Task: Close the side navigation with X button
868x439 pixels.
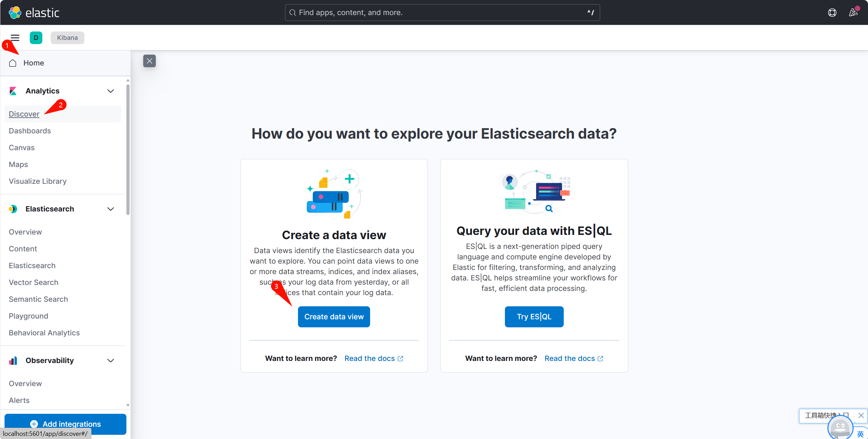Action: [150, 61]
